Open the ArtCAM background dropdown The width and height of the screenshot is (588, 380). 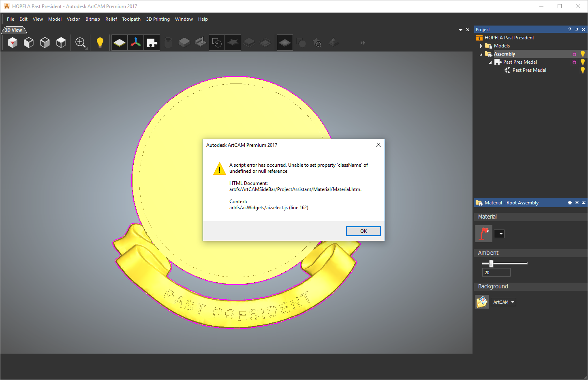click(x=503, y=302)
